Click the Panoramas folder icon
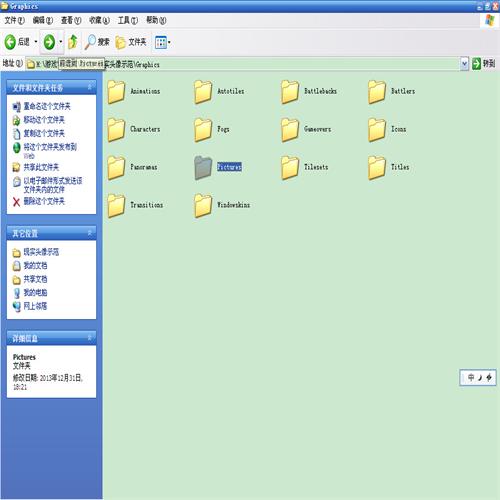 click(x=116, y=168)
